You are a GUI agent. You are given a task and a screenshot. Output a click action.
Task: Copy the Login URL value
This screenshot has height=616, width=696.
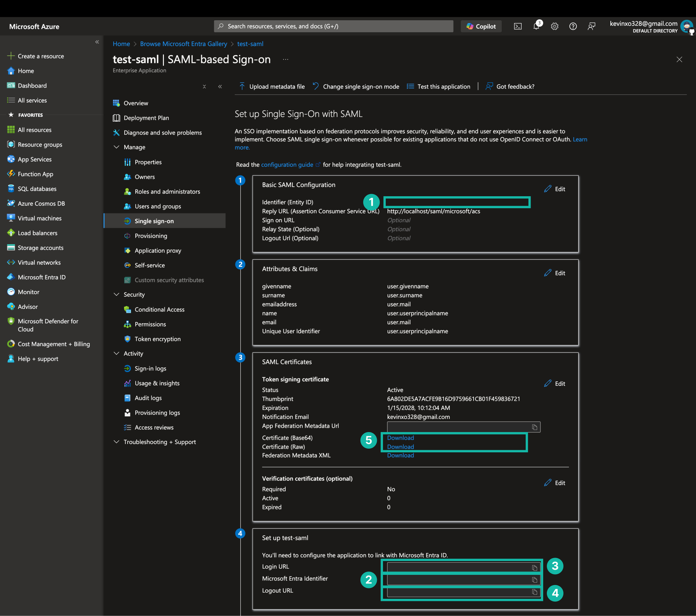[535, 567]
